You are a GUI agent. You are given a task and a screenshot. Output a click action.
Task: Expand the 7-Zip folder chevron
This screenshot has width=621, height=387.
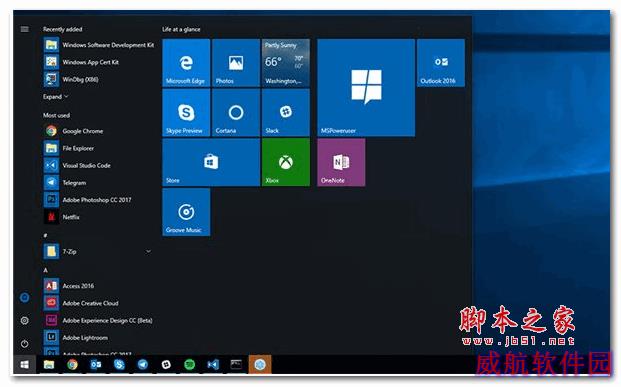[x=148, y=252]
